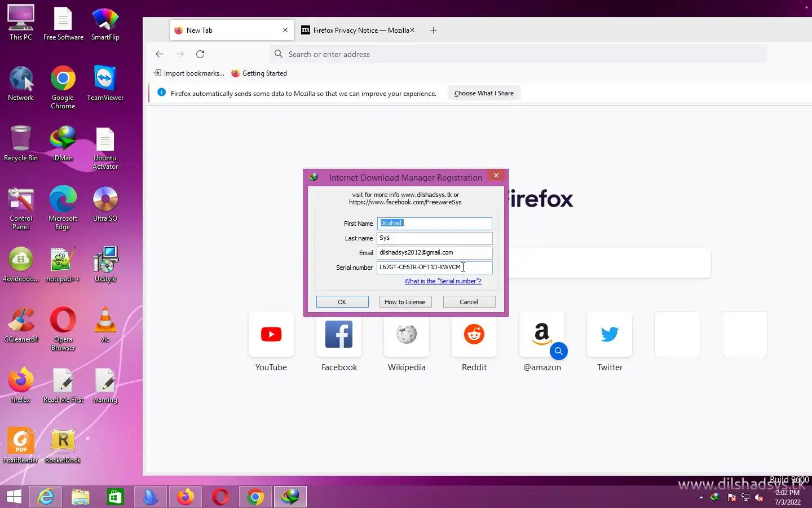Click the muted volume tray icon
Viewport: 812px width, 508px height.
point(759,497)
